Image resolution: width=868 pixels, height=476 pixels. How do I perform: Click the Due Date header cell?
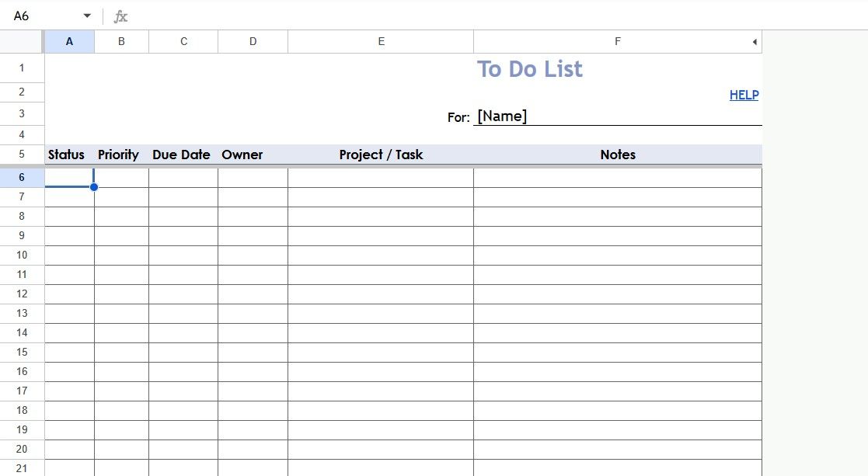tap(181, 155)
